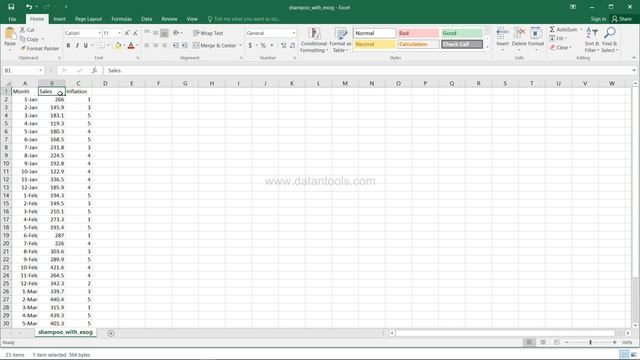Image resolution: width=640 pixels, height=360 pixels.
Task: Open the Borders dropdown arrow
Action: pos(108,45)
